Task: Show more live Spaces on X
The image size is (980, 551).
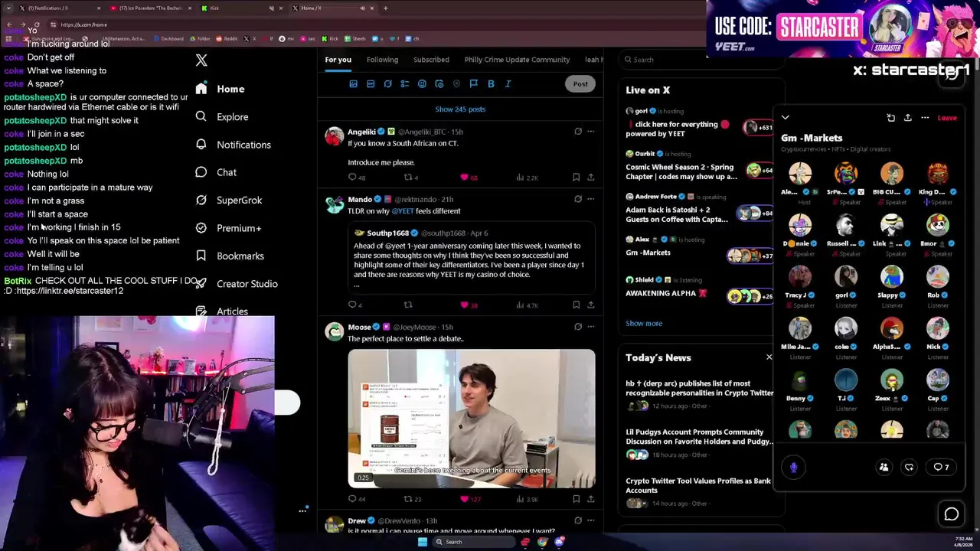Action: point(644,324)
